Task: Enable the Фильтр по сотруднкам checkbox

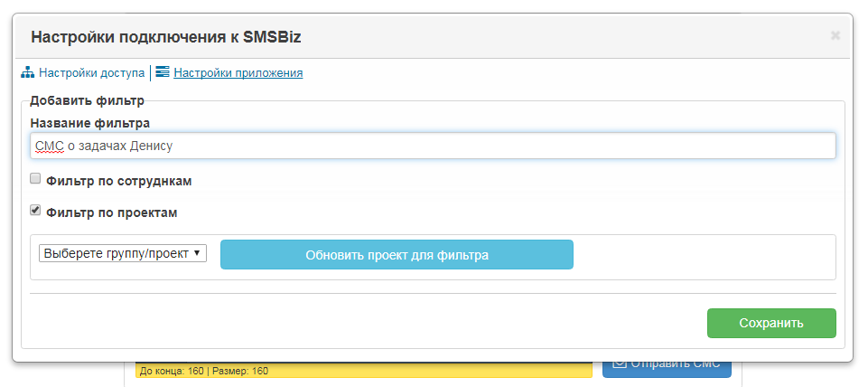Action: [x=35, y=178]
